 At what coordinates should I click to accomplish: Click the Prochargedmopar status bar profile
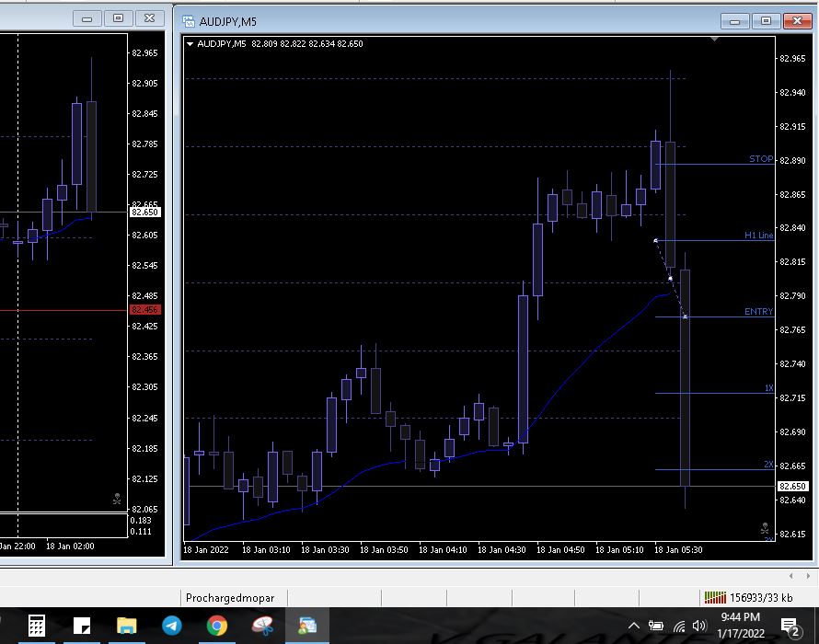point(230,597)
